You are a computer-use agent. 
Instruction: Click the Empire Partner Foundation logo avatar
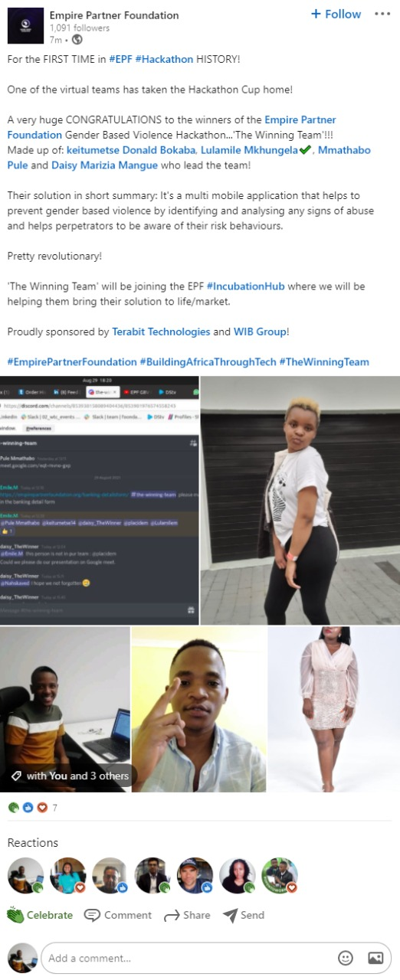(25, 26)
